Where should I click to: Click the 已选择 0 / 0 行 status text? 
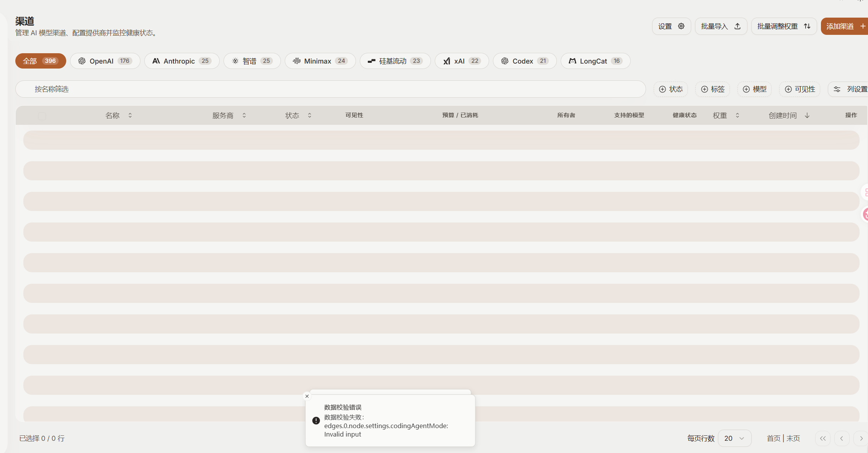tap(42, 438)
